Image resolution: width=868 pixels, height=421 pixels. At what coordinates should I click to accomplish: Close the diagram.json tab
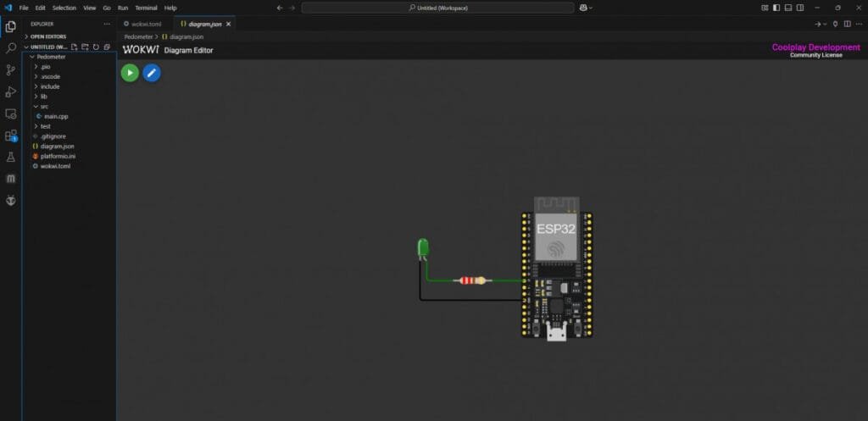pyautogui.click(x=228, y=24)
